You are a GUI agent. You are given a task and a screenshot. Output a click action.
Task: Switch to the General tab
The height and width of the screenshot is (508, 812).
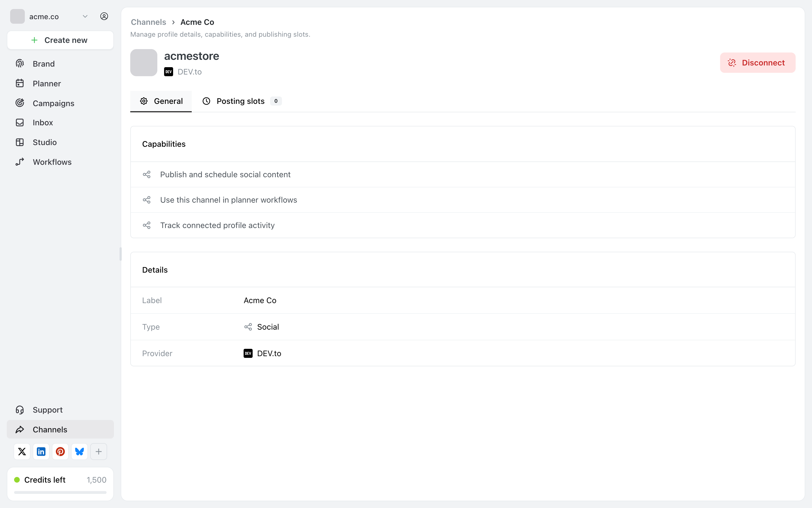161,101
